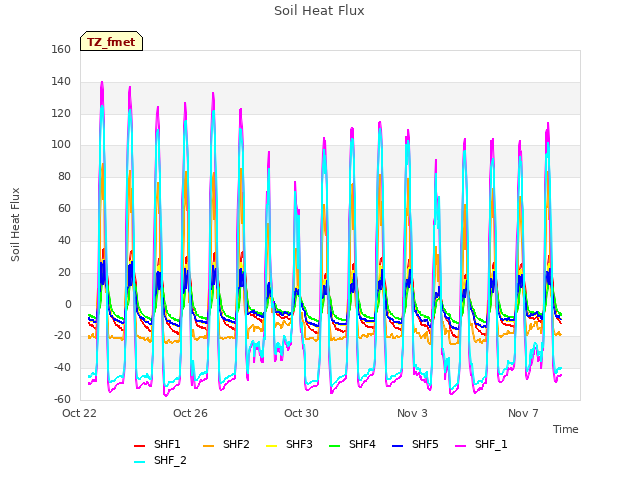Click the Oct 26 x-axis tick label
640x480 pixels.
pos(190,413)
